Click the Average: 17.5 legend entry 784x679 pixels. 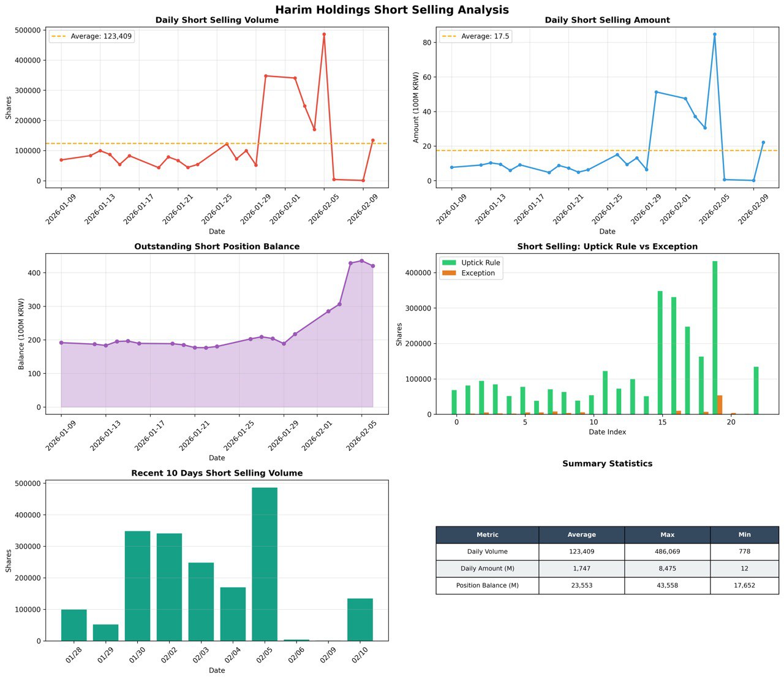tap(476, 36)
